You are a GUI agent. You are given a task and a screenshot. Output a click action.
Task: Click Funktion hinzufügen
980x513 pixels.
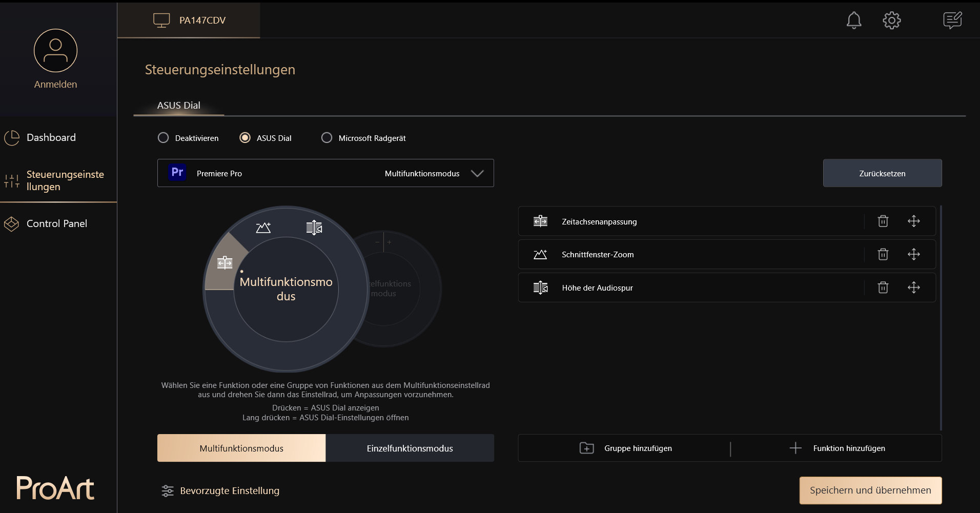pyautogui.click(x=837, y=448)
